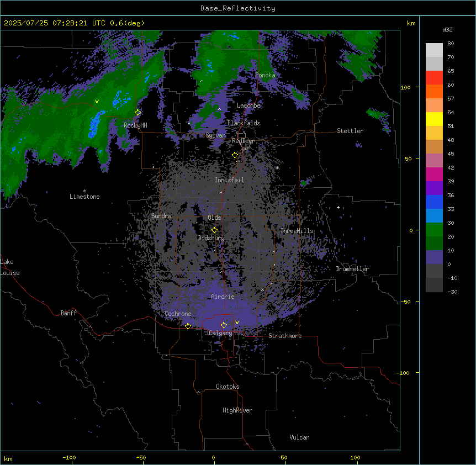Viewport: 476px width, 465px height.
Task: Click the Vulcan label
Action: pos(300,437)
